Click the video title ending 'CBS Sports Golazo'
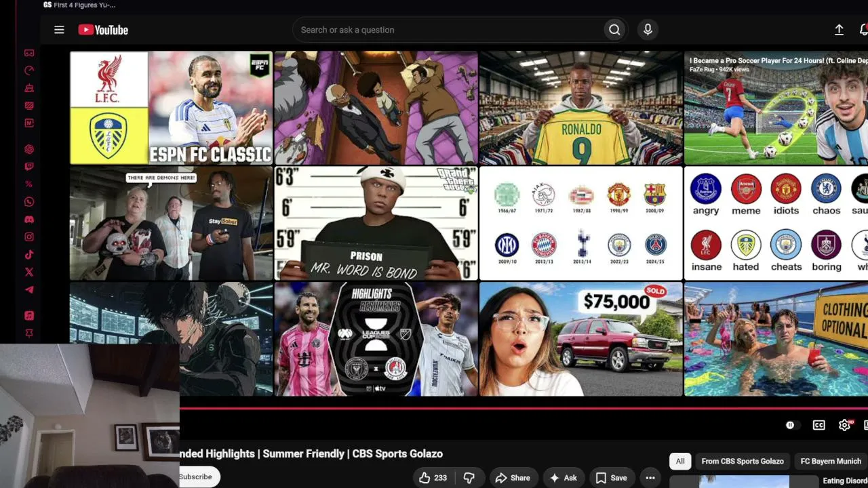The image size is (868, 488). tap(311, 454)
